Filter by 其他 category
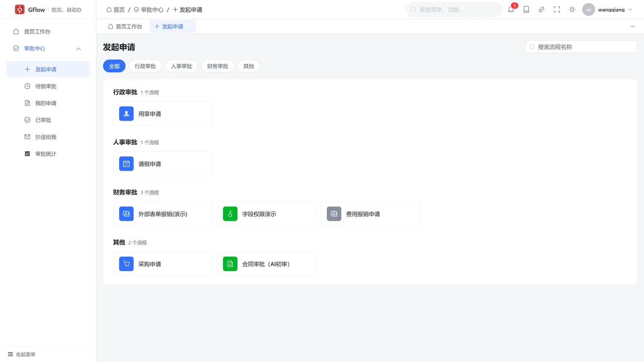Viewport: 644px width, 362px height. coord(249,66)
